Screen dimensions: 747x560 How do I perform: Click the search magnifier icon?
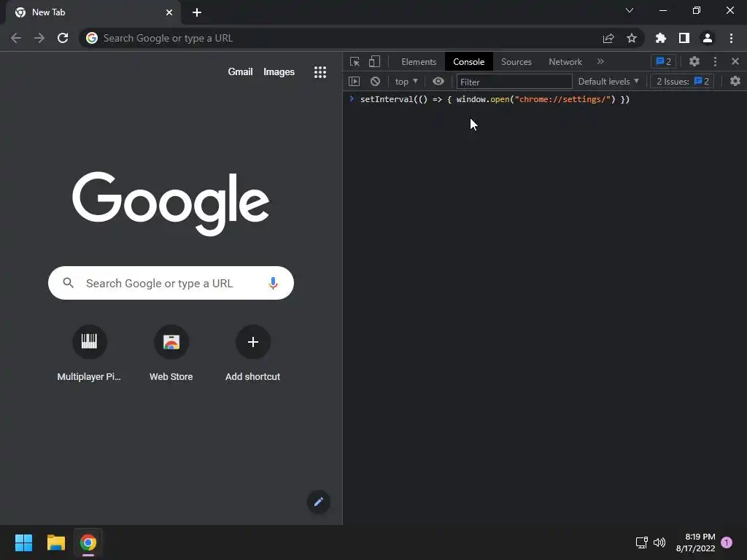click(68, 284)
